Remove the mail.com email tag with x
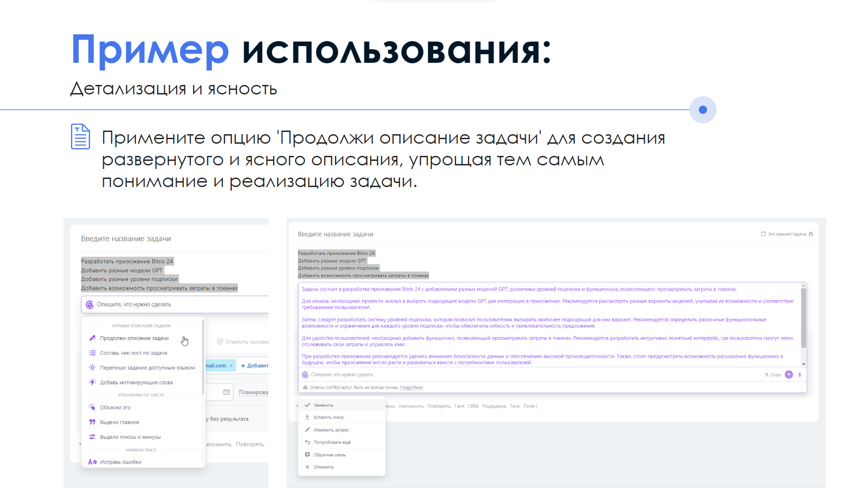 [231, 366]
